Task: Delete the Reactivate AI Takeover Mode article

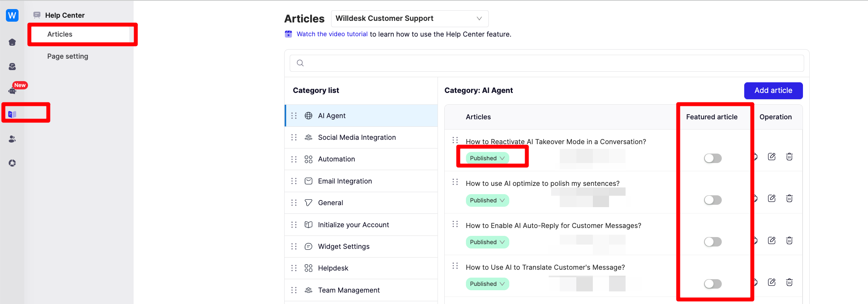Action: click(789, 157)
